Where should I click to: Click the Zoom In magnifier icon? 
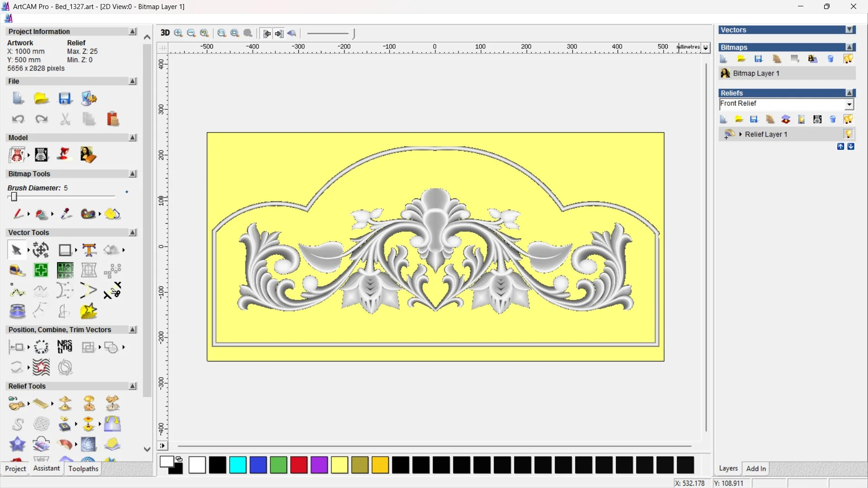[178, 33]
